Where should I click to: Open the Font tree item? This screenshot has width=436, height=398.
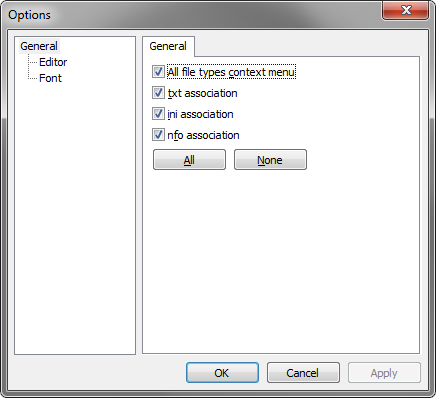tap(50, 78)
